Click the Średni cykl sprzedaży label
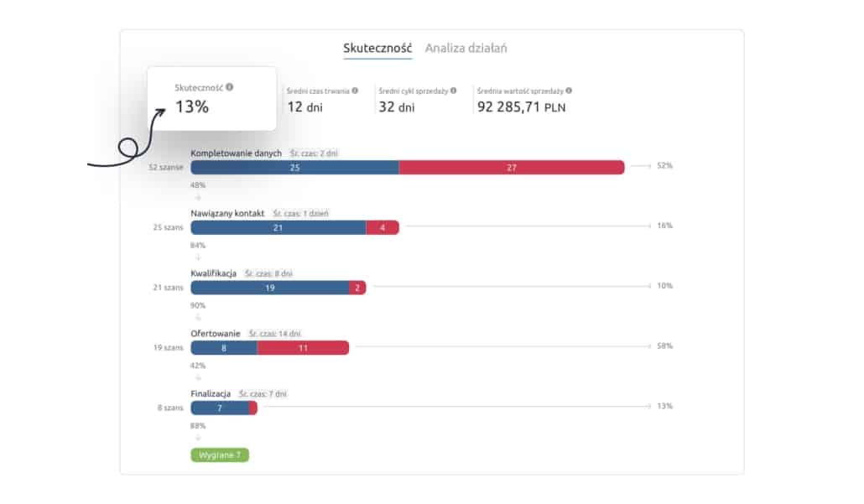The image size is (864, 504). coord(414,91)
